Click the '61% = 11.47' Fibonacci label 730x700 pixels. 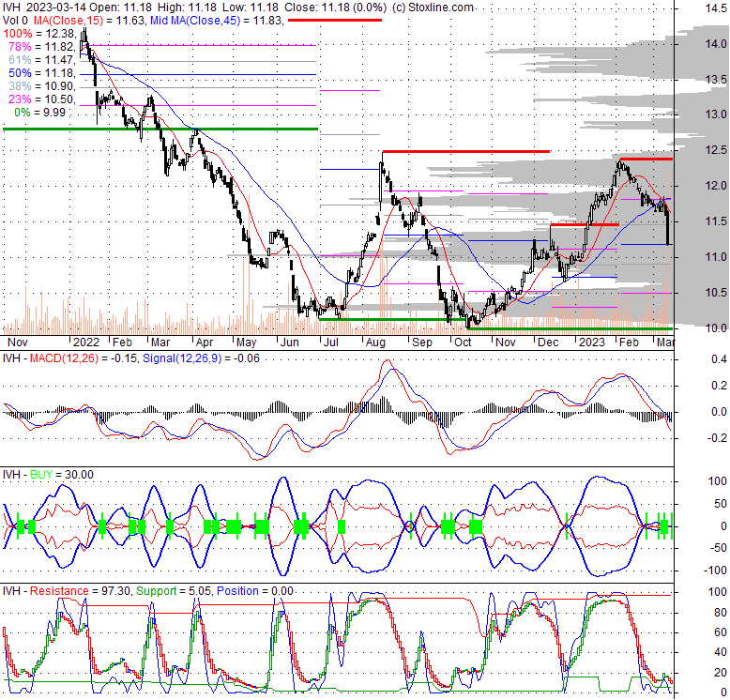(x=41, y=60)
